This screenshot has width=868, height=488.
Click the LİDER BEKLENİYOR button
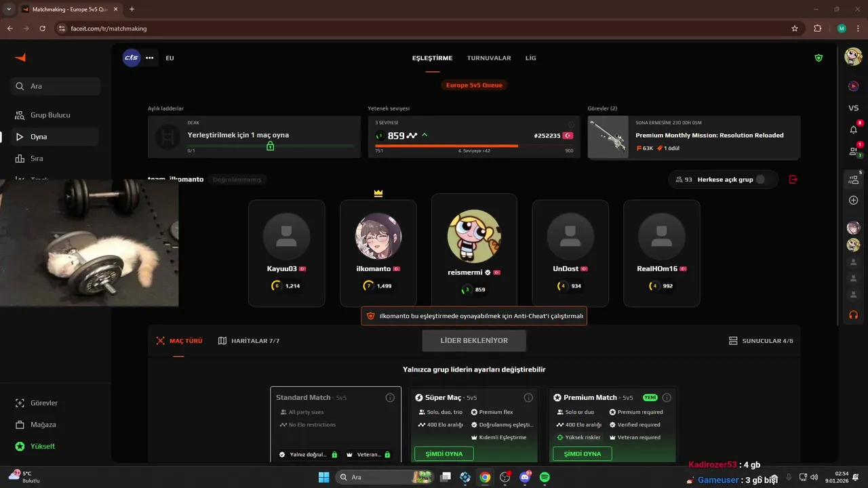[474, 341]
